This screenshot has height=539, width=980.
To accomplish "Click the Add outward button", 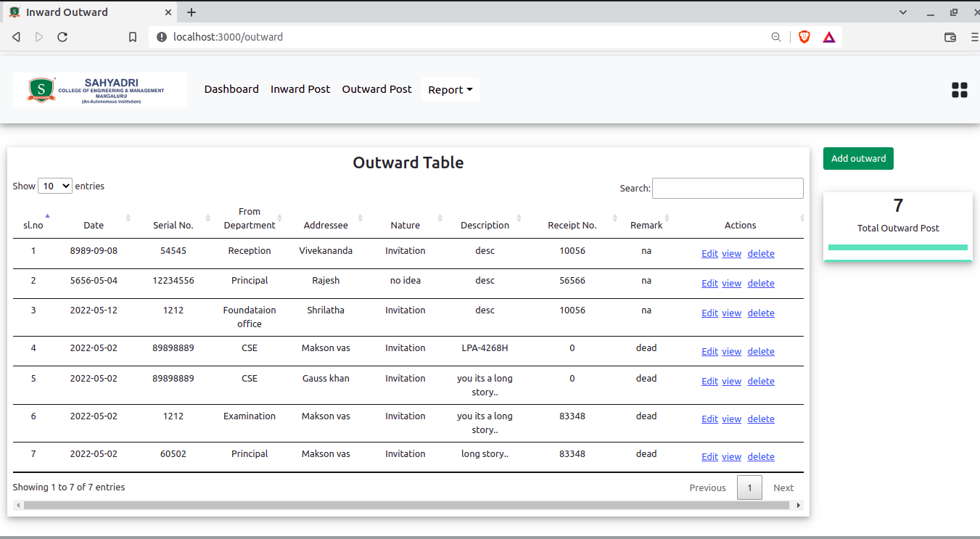I will pos(858,158).
